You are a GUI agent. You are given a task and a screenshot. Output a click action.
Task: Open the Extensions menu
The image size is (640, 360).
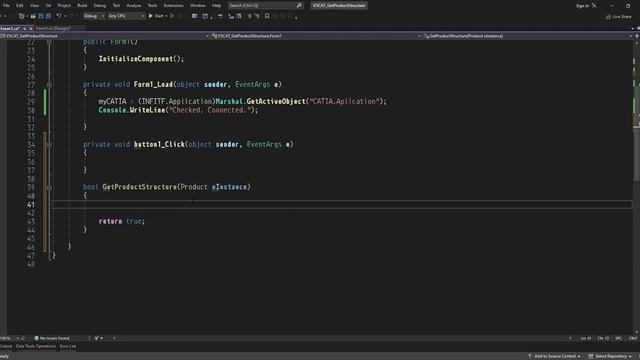[x=173, y=6]
